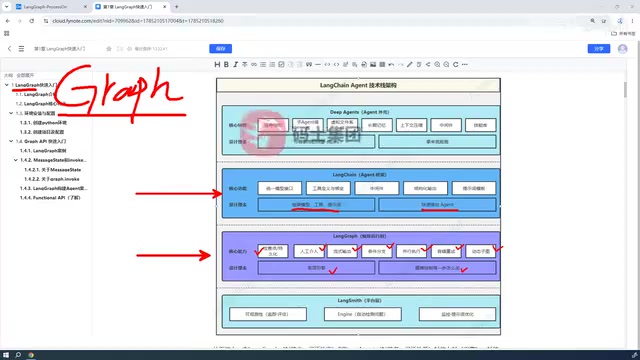Zoom out using the toolbar magnifier minus

pyautogui.click(x=447, y=64)
